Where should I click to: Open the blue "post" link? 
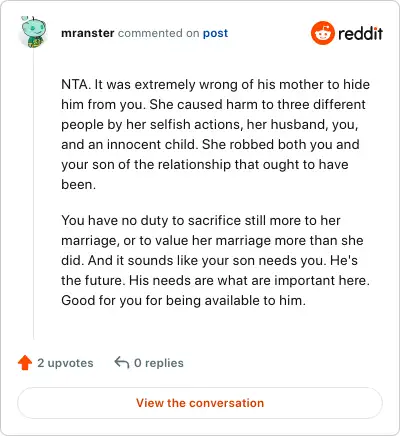pyautogui.click(x=216, y=33)
